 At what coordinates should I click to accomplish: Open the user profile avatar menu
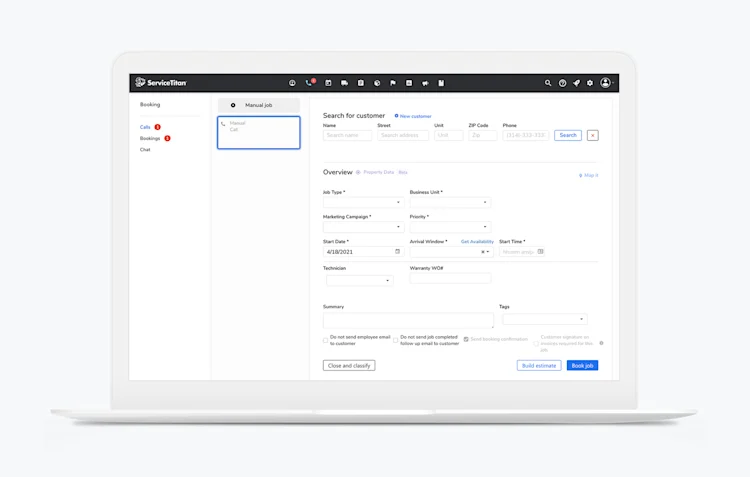point(606,83)
